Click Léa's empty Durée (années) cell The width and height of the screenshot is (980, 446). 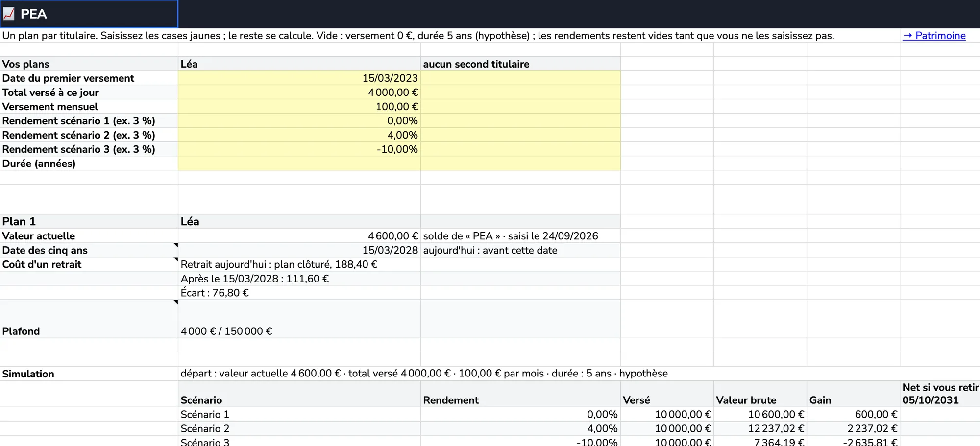(299, 164)
